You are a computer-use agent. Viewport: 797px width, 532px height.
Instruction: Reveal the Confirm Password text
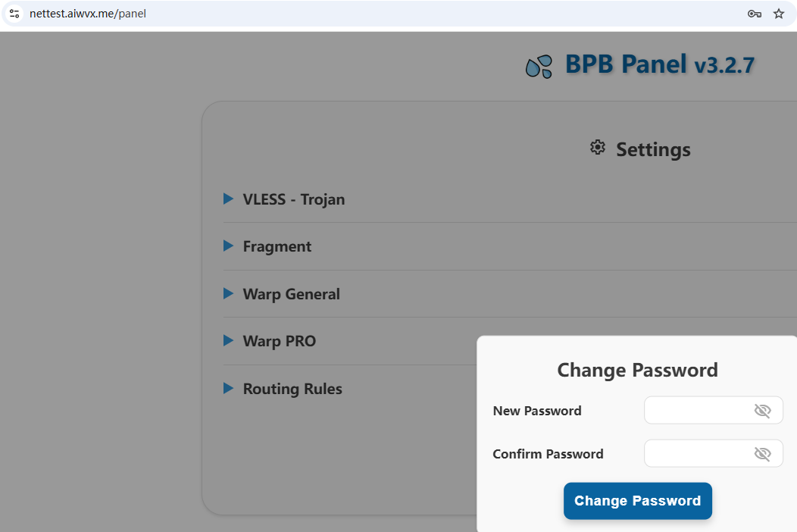click(x=762, y=454)
